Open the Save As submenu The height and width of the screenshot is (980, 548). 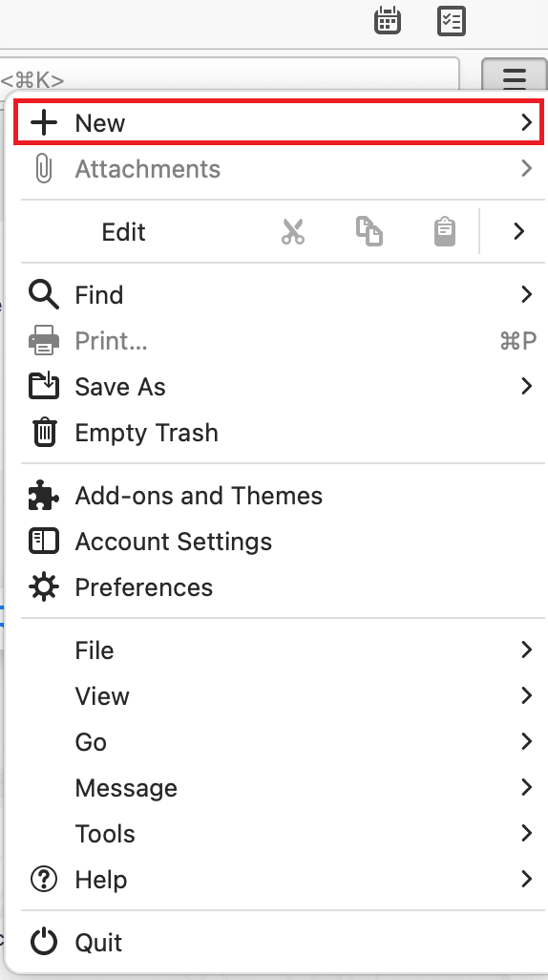(x=279, y=386)
